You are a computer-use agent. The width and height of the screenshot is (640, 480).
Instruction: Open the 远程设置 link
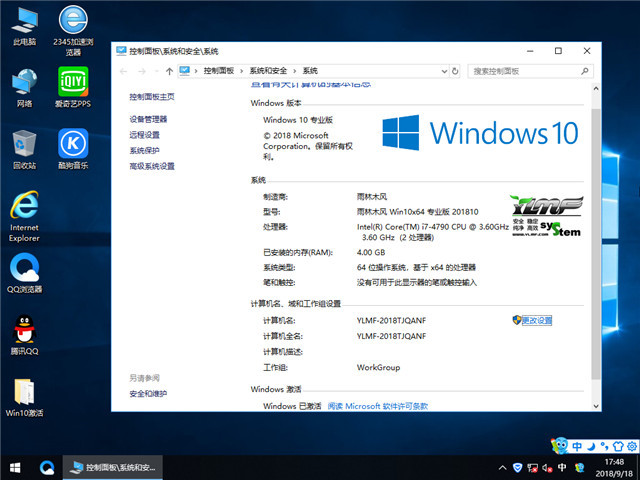(144, 135)
